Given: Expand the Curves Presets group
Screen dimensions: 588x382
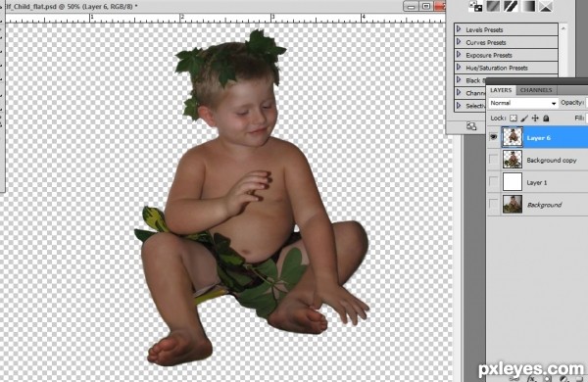Looking at the screenshot, I should 459,42.
